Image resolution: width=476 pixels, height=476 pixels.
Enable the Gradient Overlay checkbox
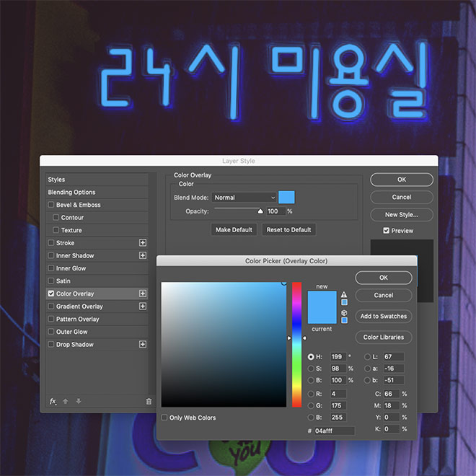tap(51, 307)
